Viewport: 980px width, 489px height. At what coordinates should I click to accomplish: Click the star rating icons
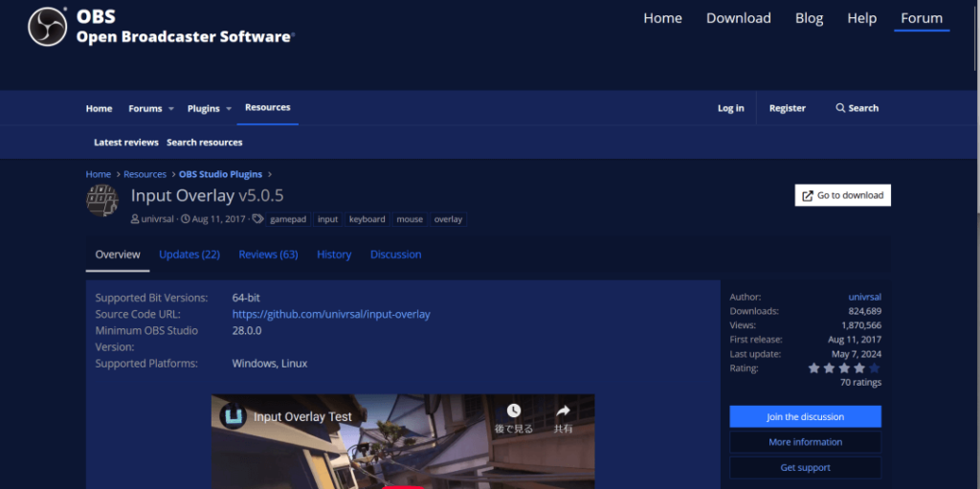pyautogui.click(x=843, y=368)
